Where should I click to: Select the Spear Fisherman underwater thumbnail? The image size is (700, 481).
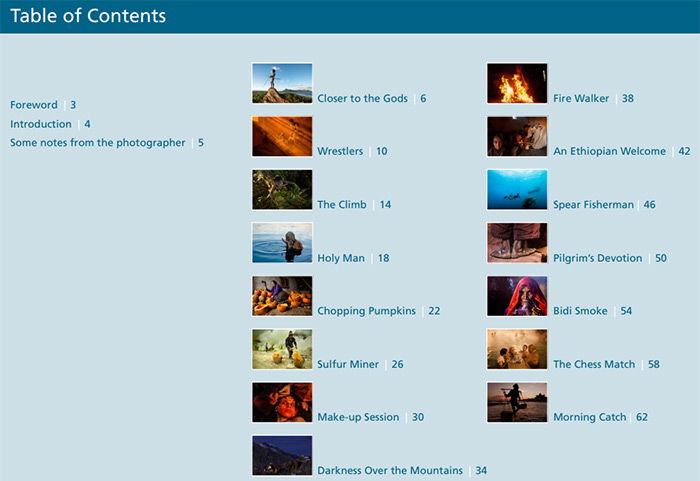pyautogui.click(x=517, y=189)
